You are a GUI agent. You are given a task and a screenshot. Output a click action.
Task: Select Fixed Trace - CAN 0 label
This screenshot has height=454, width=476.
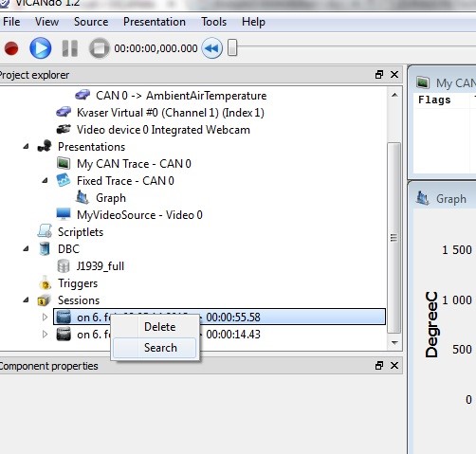coord(125,181)
